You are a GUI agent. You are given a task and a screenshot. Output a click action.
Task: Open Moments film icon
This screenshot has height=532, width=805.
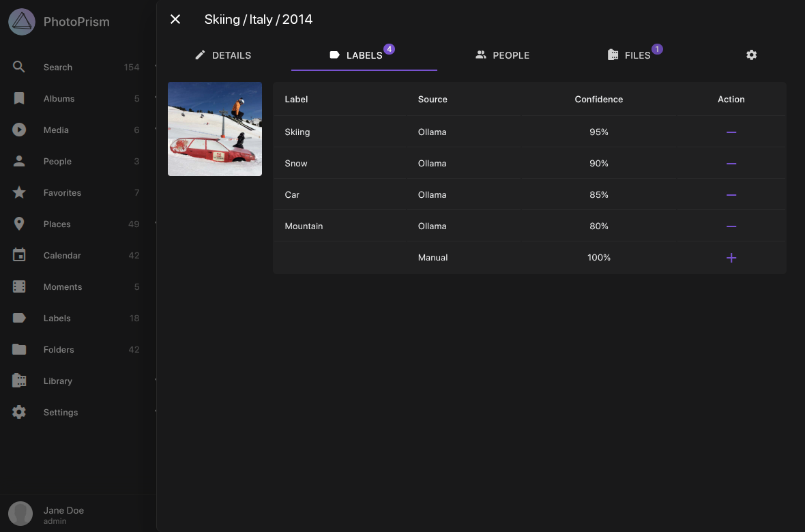pos(19,286)
